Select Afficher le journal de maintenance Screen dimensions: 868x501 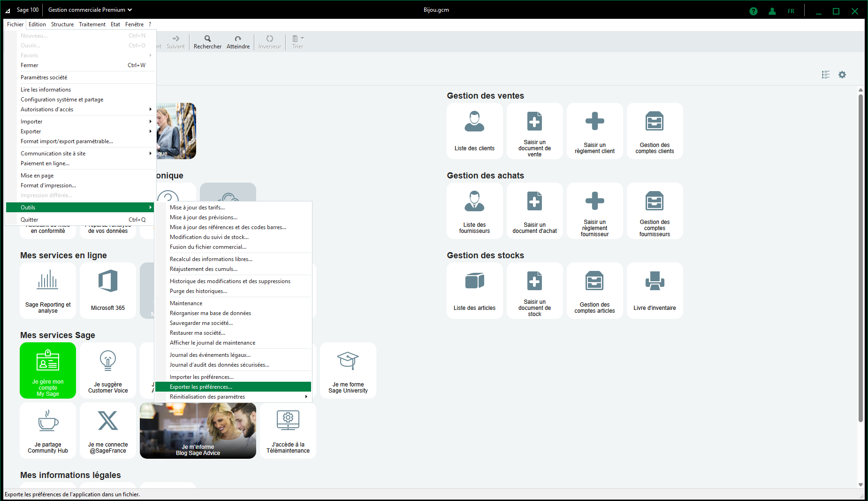pos(233,343)
